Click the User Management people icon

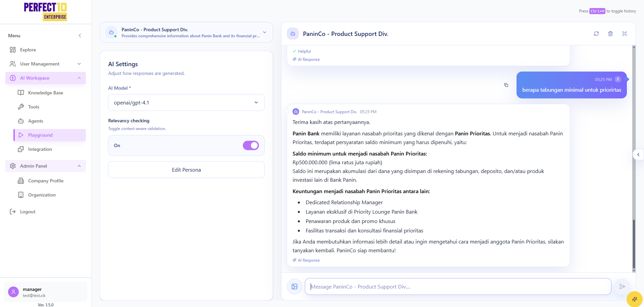[x=13, y=64]
